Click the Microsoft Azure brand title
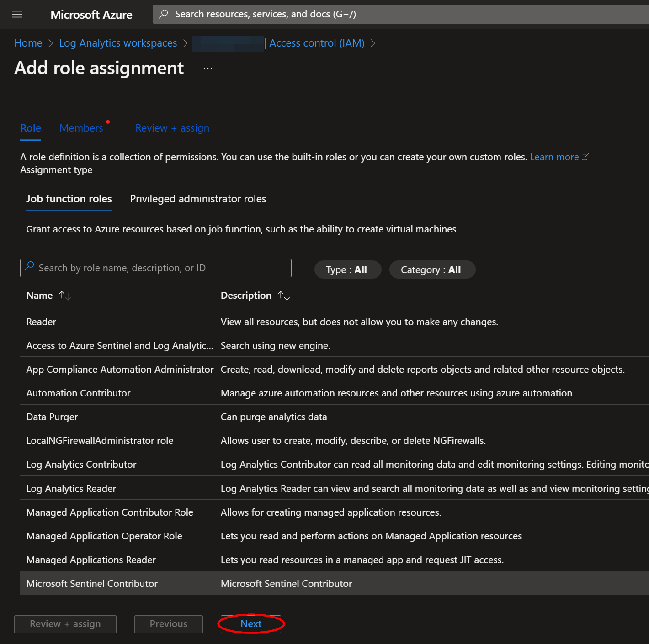This screenshot has width=649, height=644. 91,15
